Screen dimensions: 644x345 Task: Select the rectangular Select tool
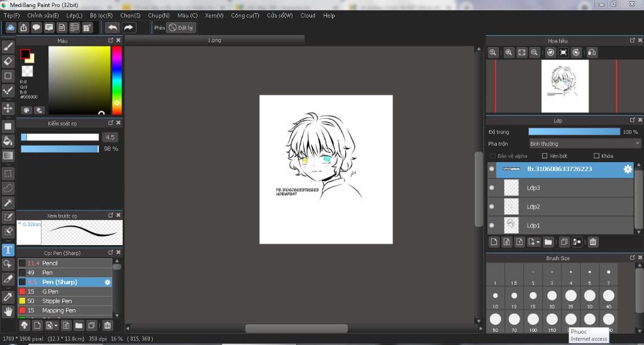pos(8,173)
